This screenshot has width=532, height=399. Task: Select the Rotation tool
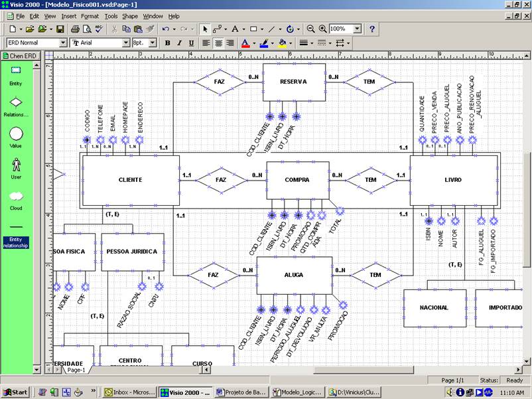click(291, 29)
